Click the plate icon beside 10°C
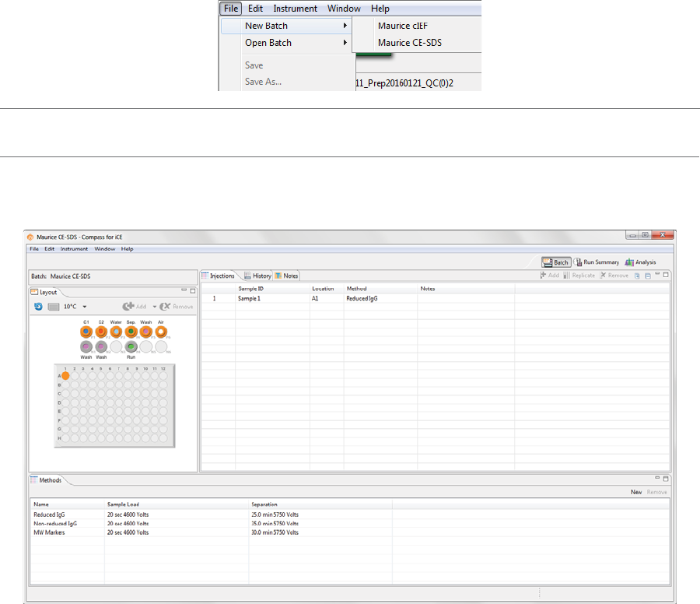 (54, 307)
